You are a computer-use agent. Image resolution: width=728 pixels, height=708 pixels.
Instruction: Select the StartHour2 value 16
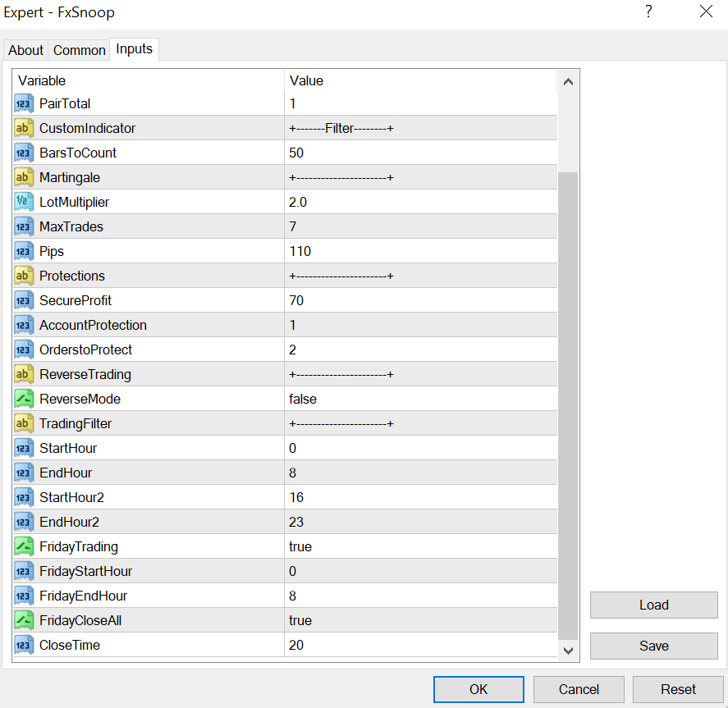[x=296, y=497]
